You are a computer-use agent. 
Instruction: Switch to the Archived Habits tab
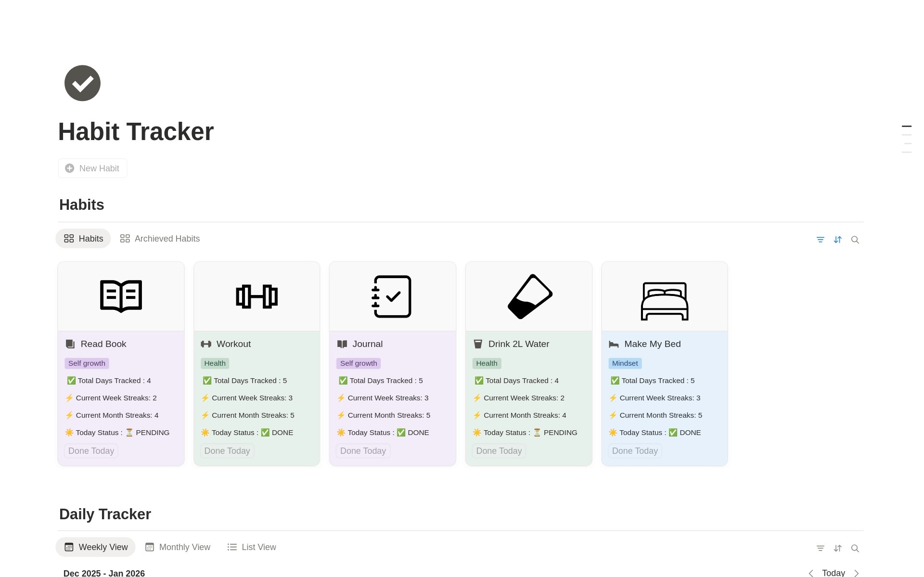[x=159, y=238]
